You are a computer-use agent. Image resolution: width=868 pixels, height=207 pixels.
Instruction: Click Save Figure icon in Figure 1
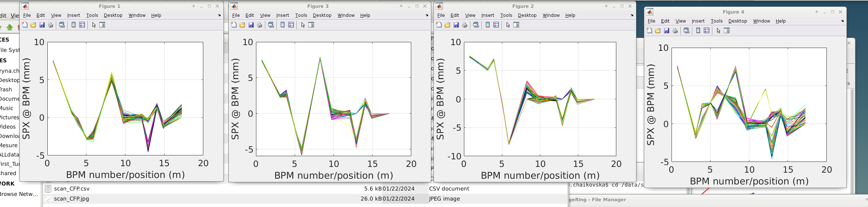[x=42, y=25]
